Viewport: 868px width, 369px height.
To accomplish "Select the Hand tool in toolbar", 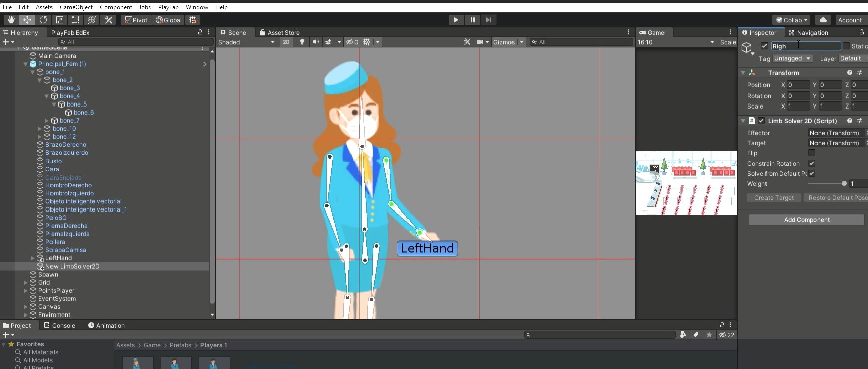I will tap(11, 20).
